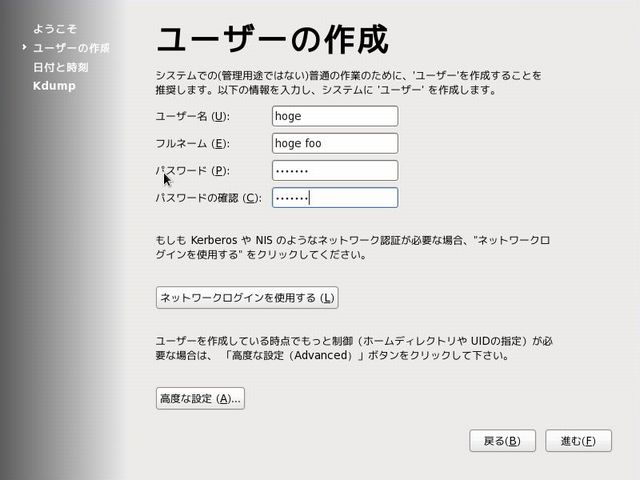This screenshot has width=640, height=480.
Task: Click the フルネーム field containing hoge foo
Action: pyautogui.click(x=334, y=143)
